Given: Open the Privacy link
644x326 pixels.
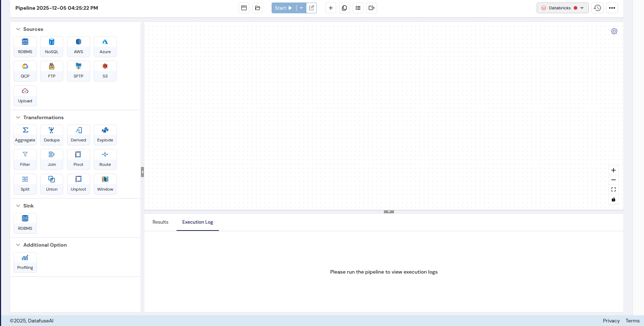Looking at the screenshot, I should (611, 321).
